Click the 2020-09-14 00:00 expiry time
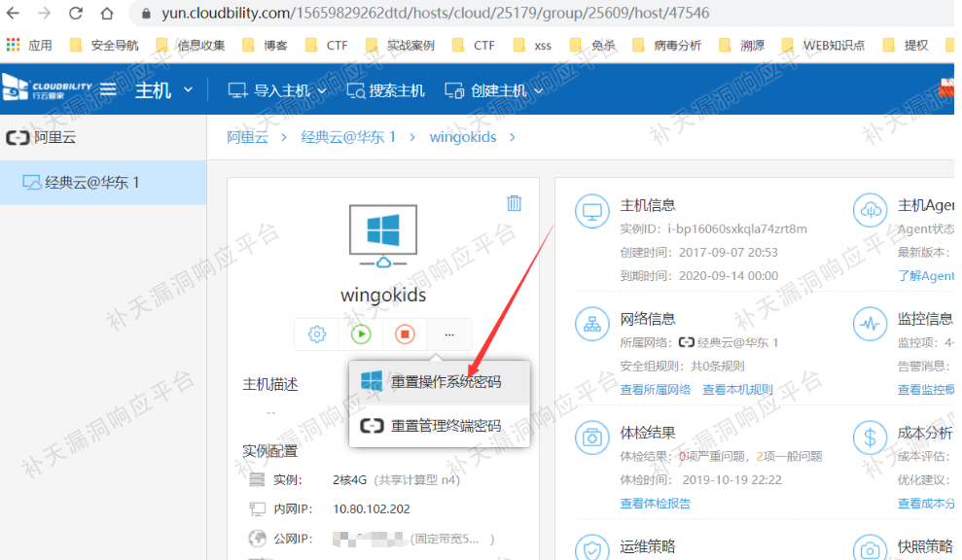The height and width of the screenshot is (560, 962). pos(729,276)
